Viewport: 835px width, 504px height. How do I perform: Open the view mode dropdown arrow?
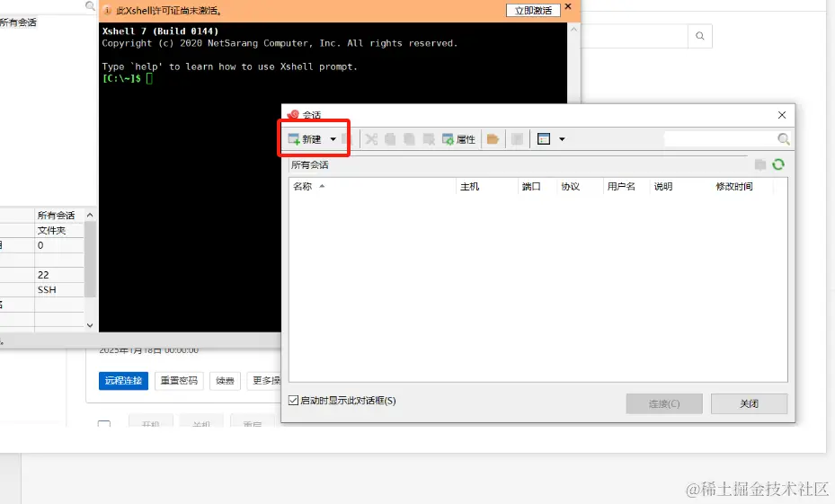pos(562,139)
